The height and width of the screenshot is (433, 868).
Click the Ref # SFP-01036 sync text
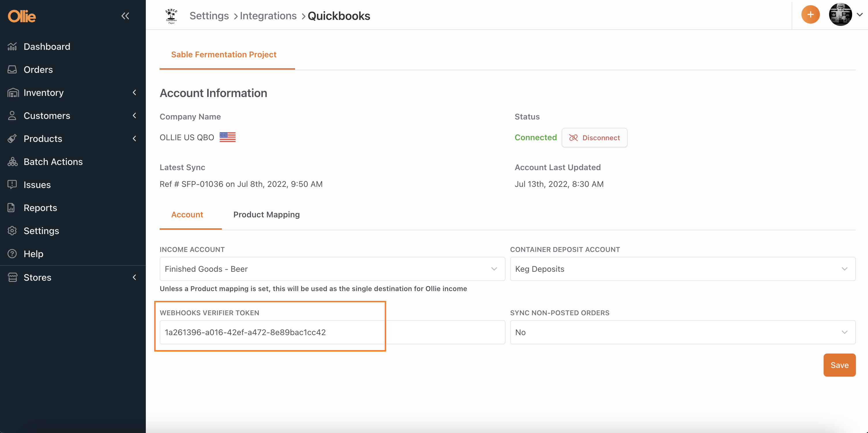click(241, 184)
